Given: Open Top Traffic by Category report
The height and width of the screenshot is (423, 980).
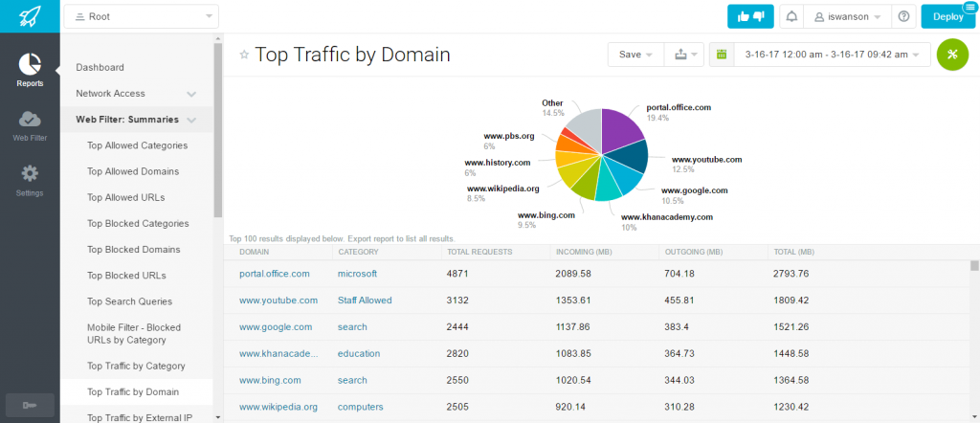Looking at the screenshot, I should [136, 367].
